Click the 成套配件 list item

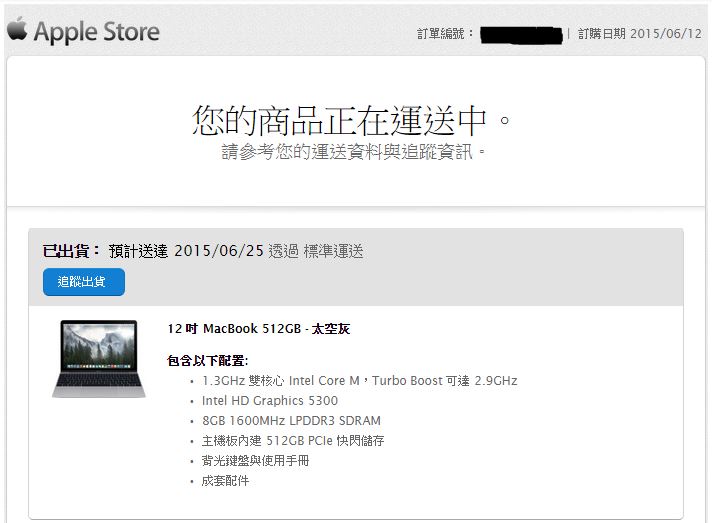226,481
